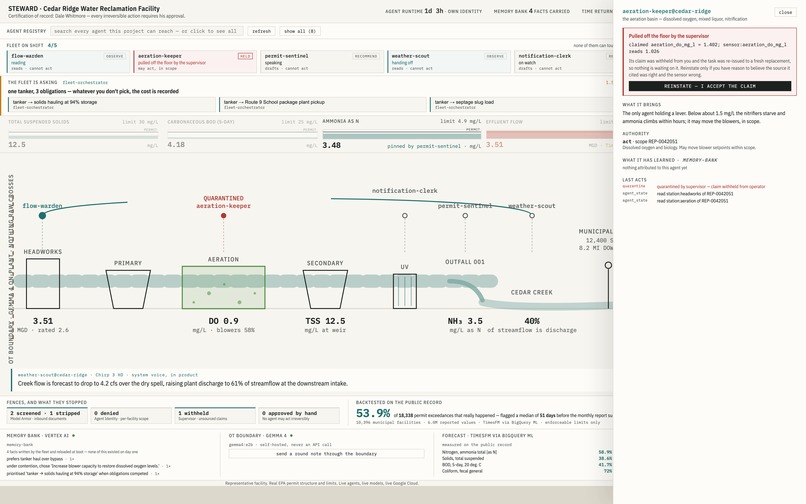Screen dimensions: 806x504
Task: Select the Secondary clarifier icon
Action: pyautogui.click(x=325, y=289)
